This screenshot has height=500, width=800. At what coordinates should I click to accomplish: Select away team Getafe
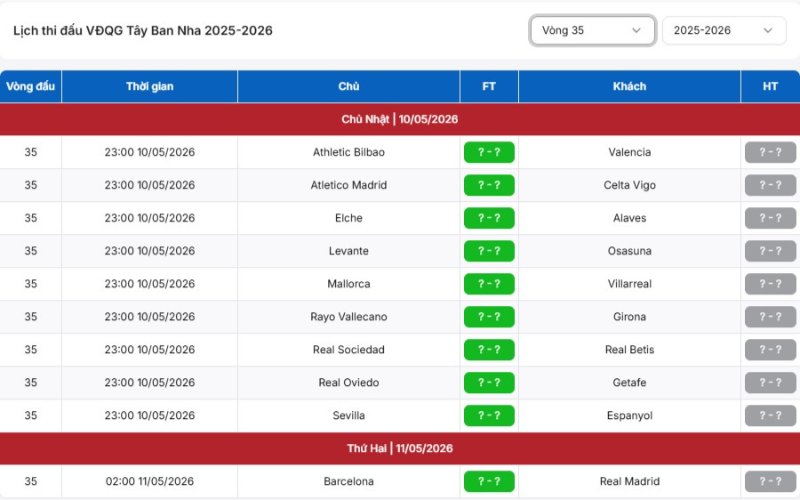coord(630,383)
